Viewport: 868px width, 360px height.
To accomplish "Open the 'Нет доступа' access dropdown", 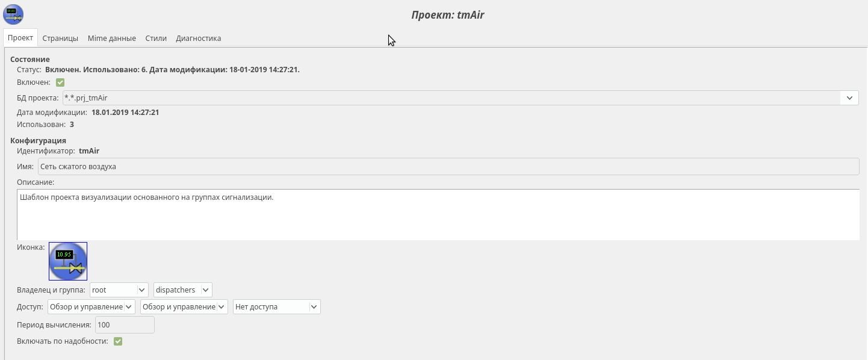I will click(x=314, y=307).
